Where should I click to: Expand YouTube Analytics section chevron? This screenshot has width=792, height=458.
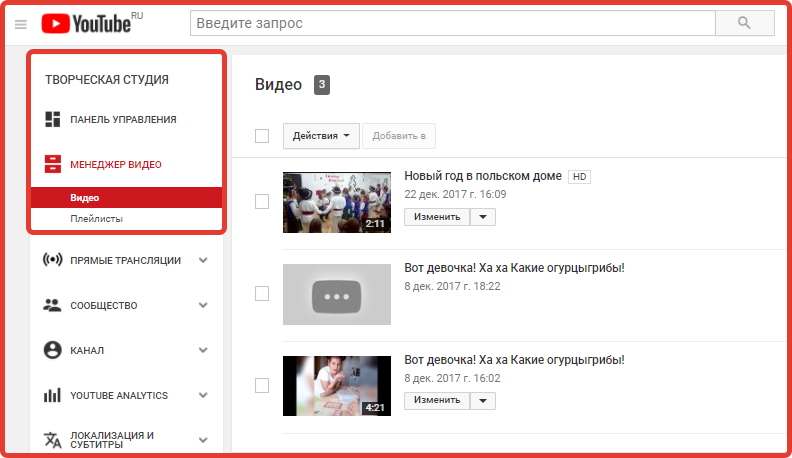click(x=203, y=395)
